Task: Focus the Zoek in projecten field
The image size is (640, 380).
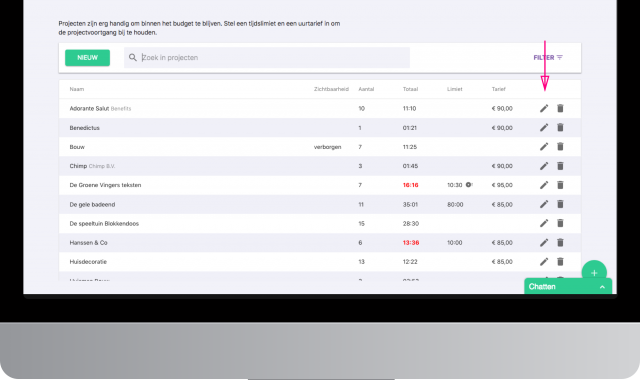Action: pyautogui.click(x=267, y=58)
